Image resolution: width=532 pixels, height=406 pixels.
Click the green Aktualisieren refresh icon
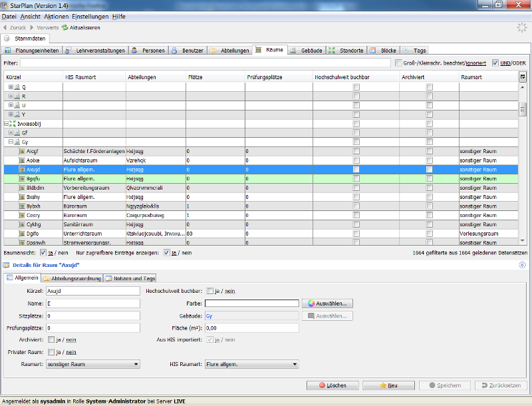pos(65,27)
